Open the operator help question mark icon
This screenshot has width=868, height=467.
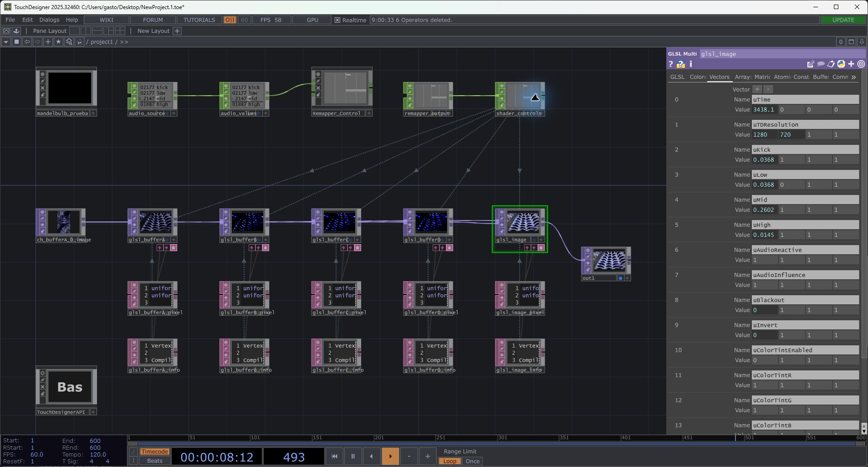671,64
